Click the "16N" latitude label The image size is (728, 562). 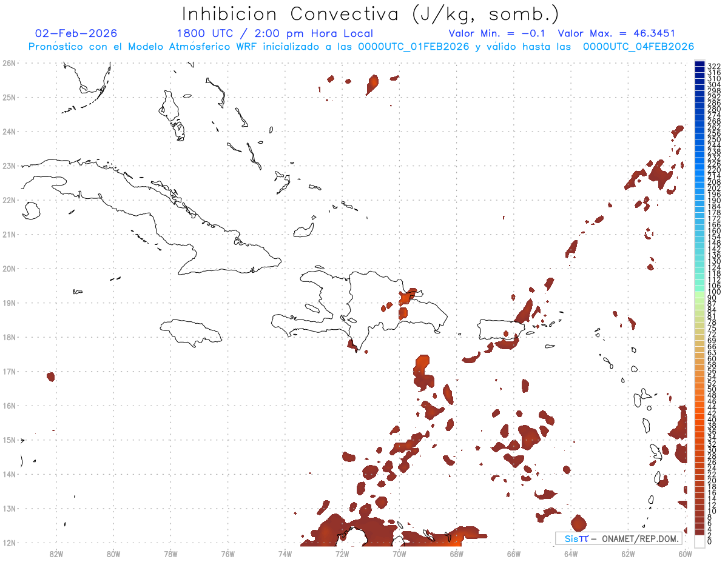coord(9,405)
